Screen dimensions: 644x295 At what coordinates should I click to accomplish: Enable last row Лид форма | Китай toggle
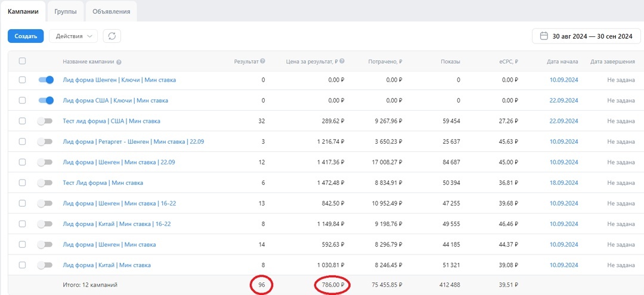point(45,265)
